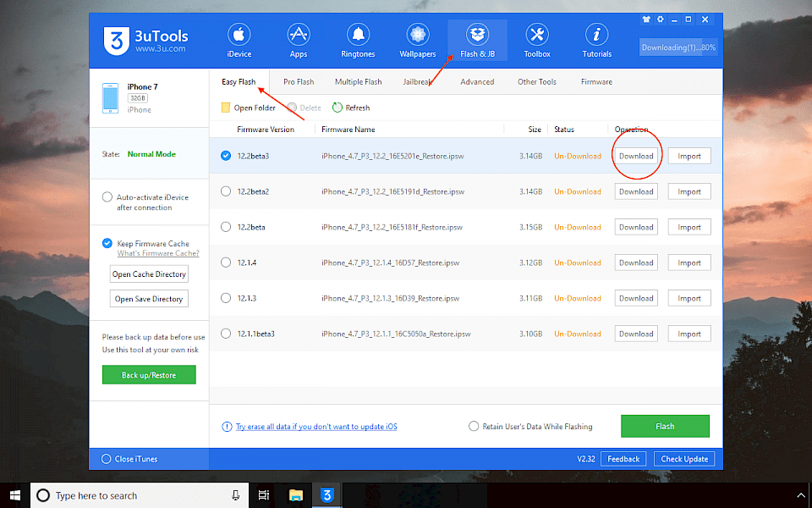The width and height of the screenshot is (812, 508).
Task: Open the iDevice section
Action: tap(239, 41)
